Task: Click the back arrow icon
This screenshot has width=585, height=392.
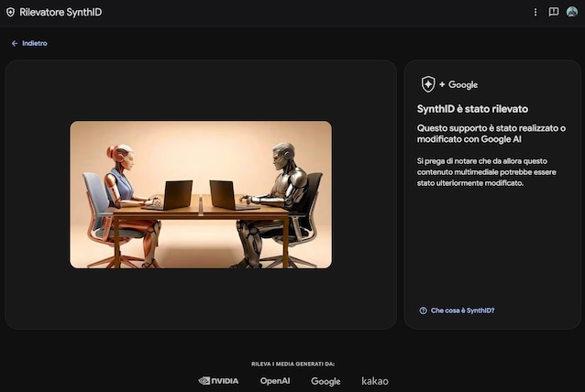Action: click(15, 44)
